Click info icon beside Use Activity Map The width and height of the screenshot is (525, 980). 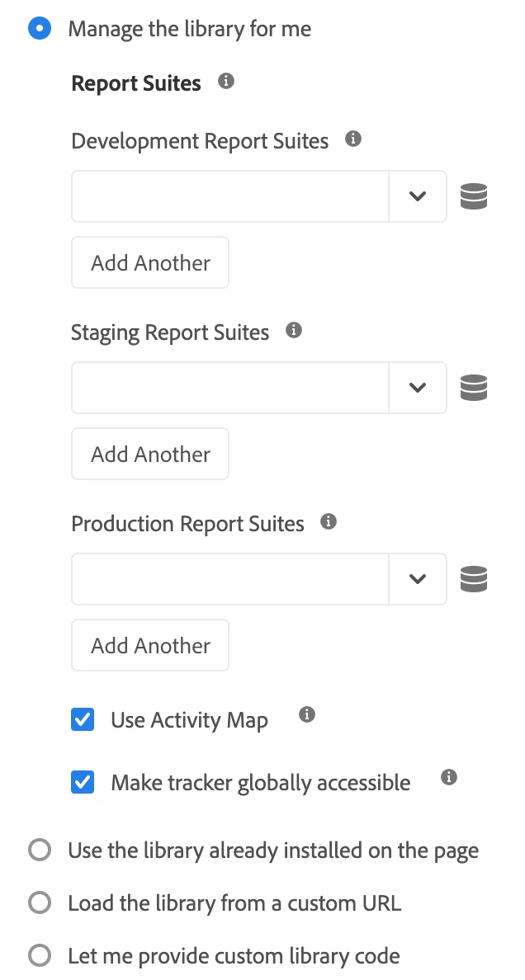coord(307,714)
